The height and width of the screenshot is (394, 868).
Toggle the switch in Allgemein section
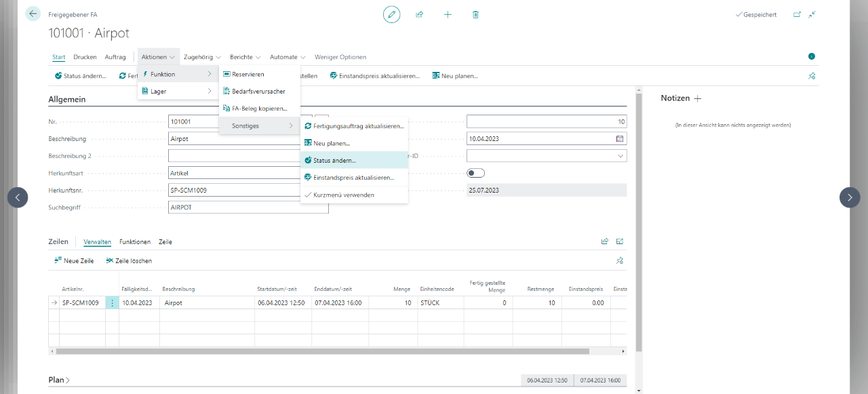pyautogui.click(x=476, y=173)
